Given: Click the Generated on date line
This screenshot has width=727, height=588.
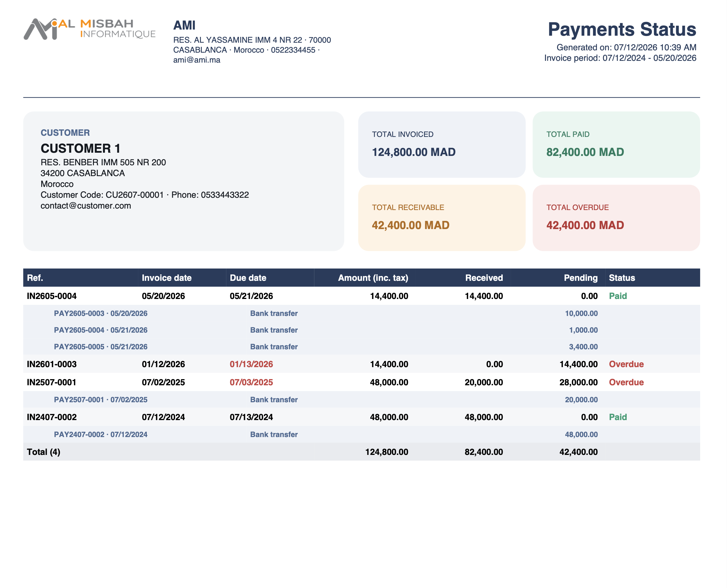Looking at the screenshot, I should click(626, 47).
